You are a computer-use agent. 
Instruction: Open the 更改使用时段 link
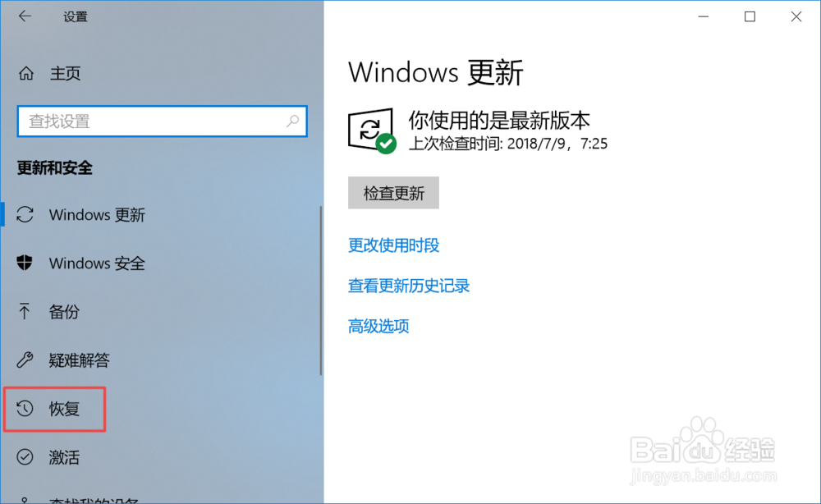click(x=394, y=245)
